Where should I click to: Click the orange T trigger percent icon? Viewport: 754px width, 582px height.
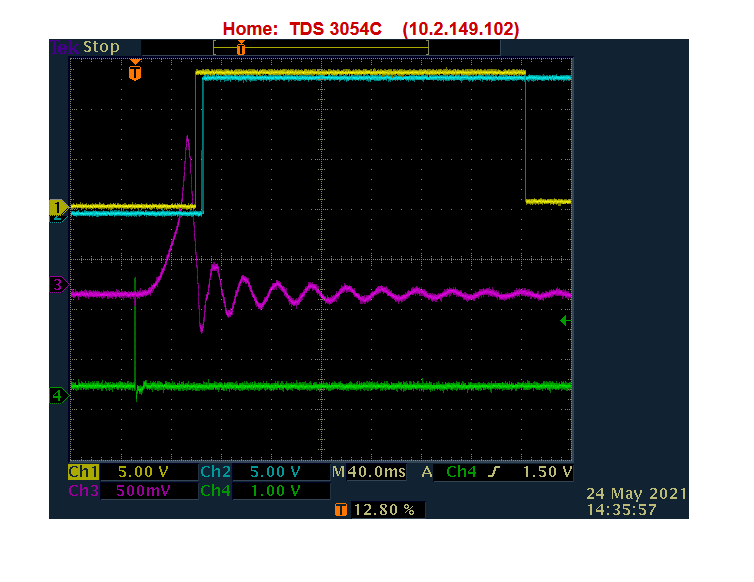point(341,510)
